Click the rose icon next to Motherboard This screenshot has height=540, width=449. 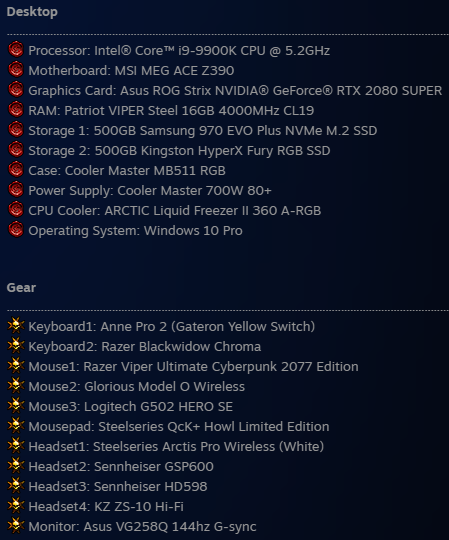pos(16,69)
